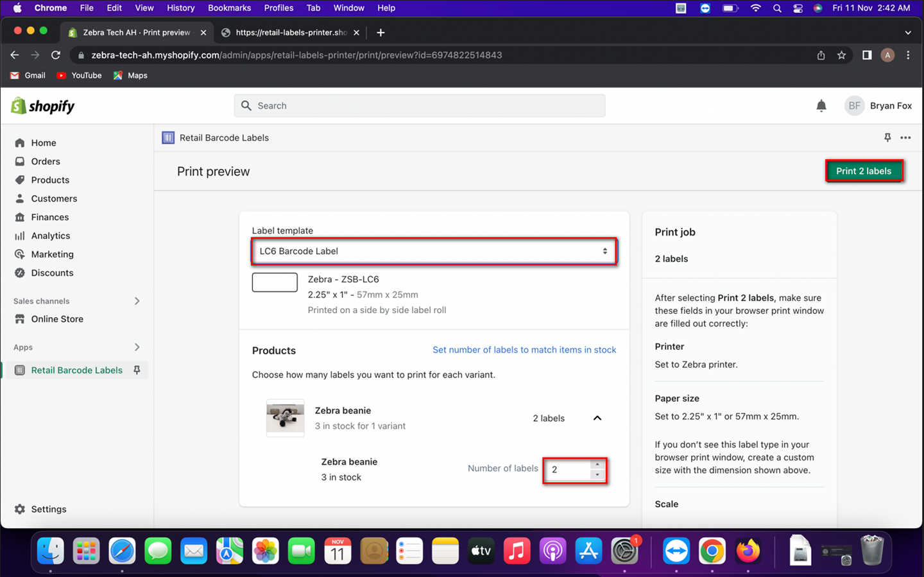924x577 pixels.
Task: Click the Print 2 labels button
Action: (x=864, y=171)
